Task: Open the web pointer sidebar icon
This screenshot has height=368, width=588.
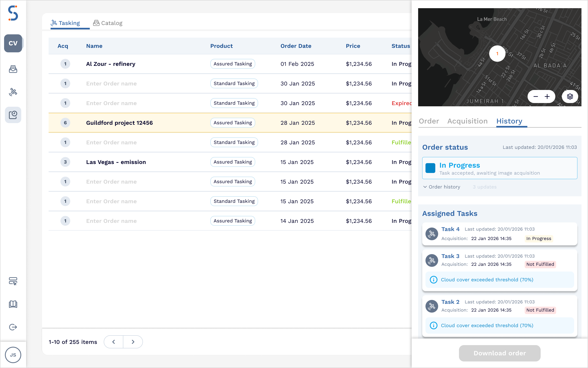Action: click(13, 281)
